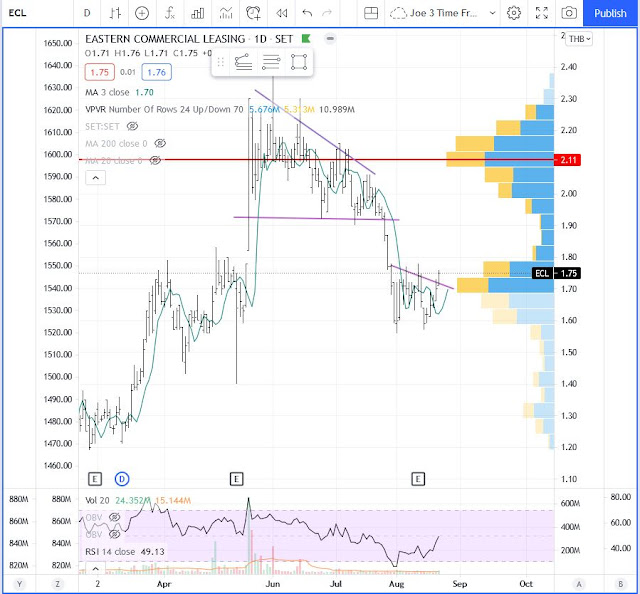640x594 pixels.
Task: Select the Vol 20 indicator legend
Action: pyautogui.click(x=138, y=500)
